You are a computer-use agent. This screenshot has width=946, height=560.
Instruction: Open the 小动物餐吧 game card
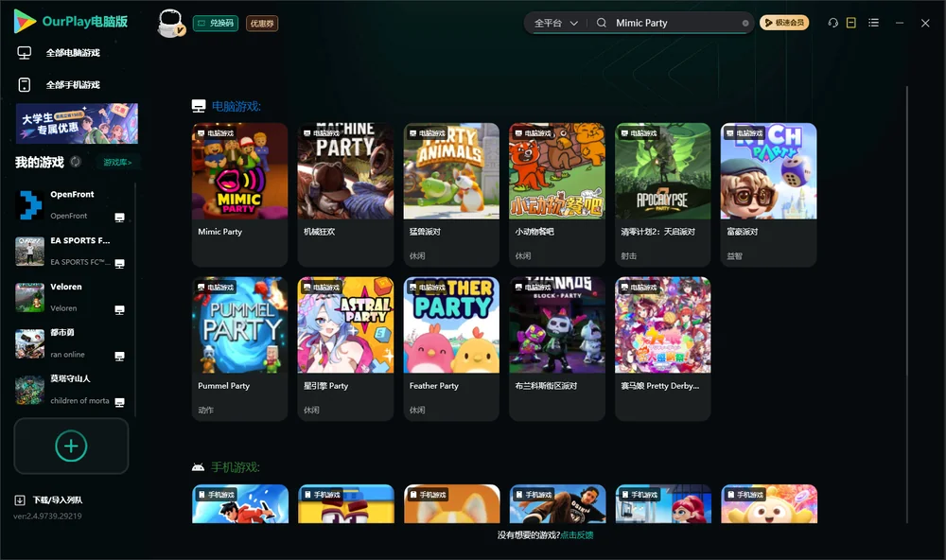pos(557,194)
